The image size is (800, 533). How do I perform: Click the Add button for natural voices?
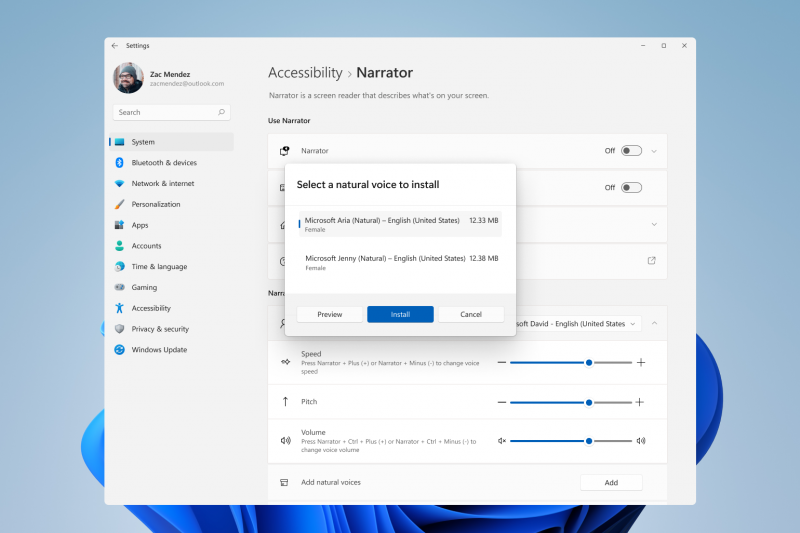(x=611, y=483)
